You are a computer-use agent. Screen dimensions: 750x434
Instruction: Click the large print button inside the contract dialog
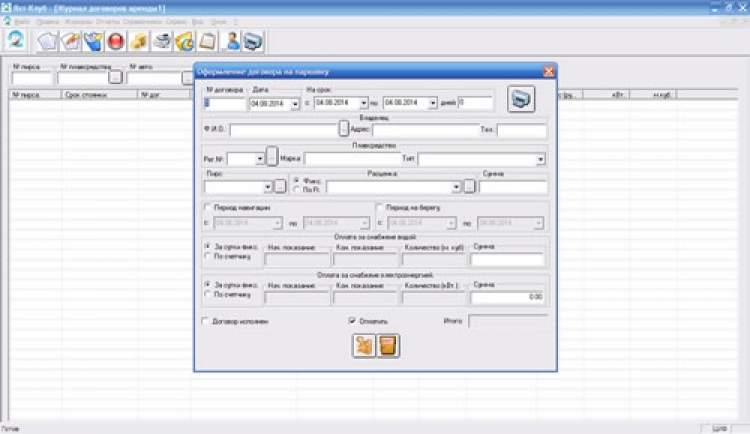521,99
